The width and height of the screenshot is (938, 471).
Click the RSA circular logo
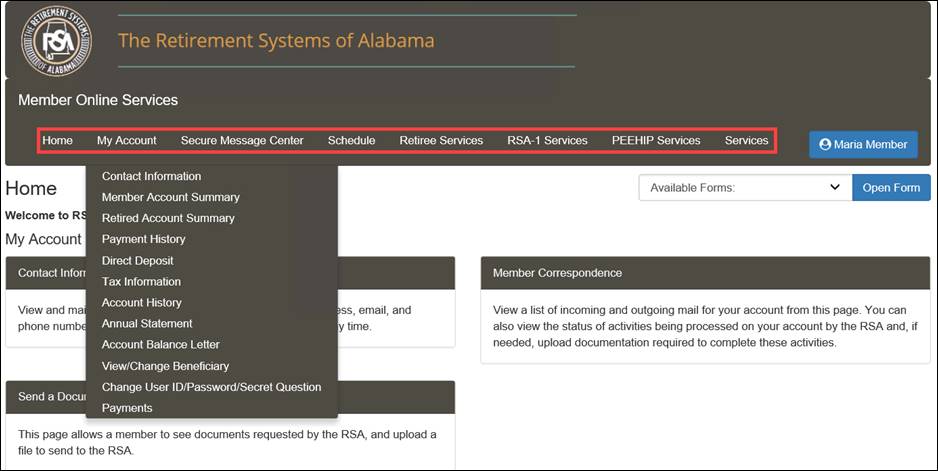(57, 41)
